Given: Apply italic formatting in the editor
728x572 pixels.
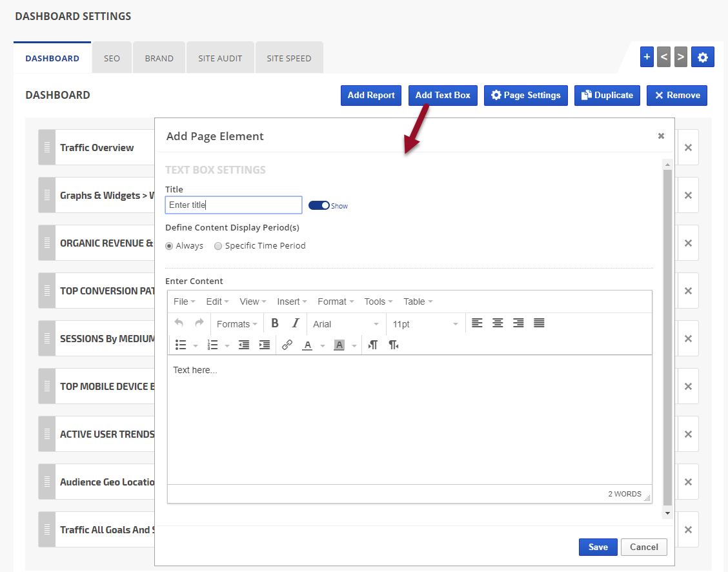Looking at the screenshot, I should (x=296, y=323).
